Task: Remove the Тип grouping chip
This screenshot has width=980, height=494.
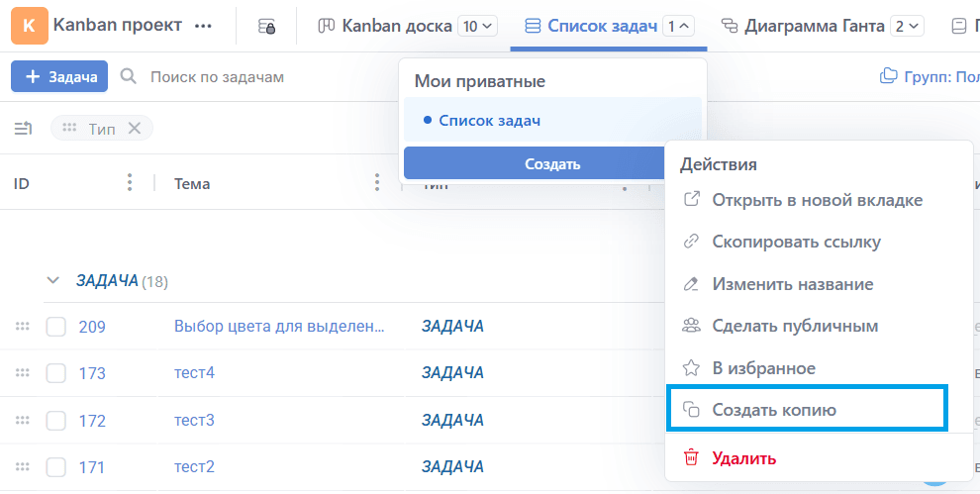Action: pyautogui.click(x=135, y=128)
